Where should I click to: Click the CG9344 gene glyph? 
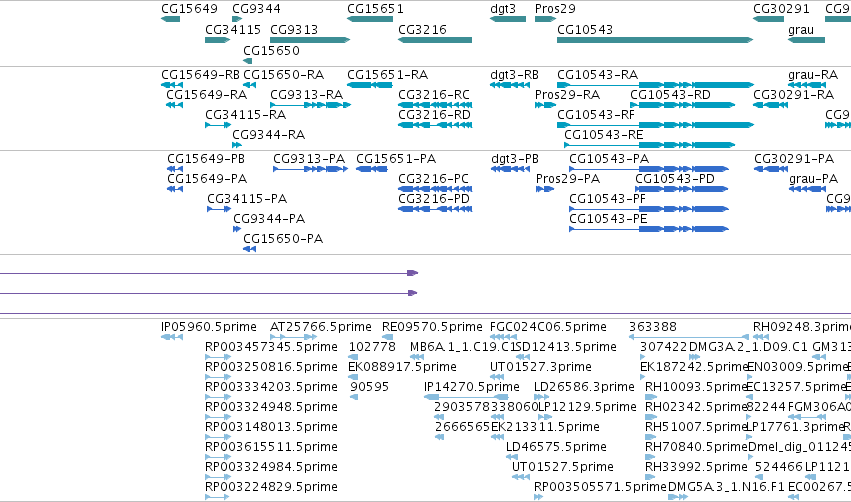(237, 19)
